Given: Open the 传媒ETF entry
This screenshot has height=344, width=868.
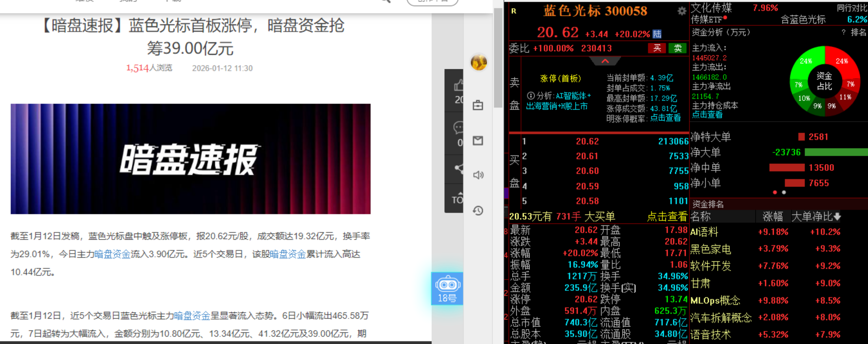Looking at the screenshot, I should click(707, 20).
